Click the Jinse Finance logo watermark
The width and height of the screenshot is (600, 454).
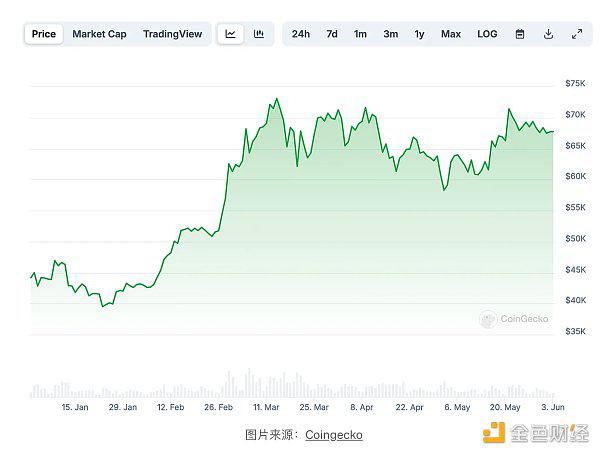tap(536, 433)
